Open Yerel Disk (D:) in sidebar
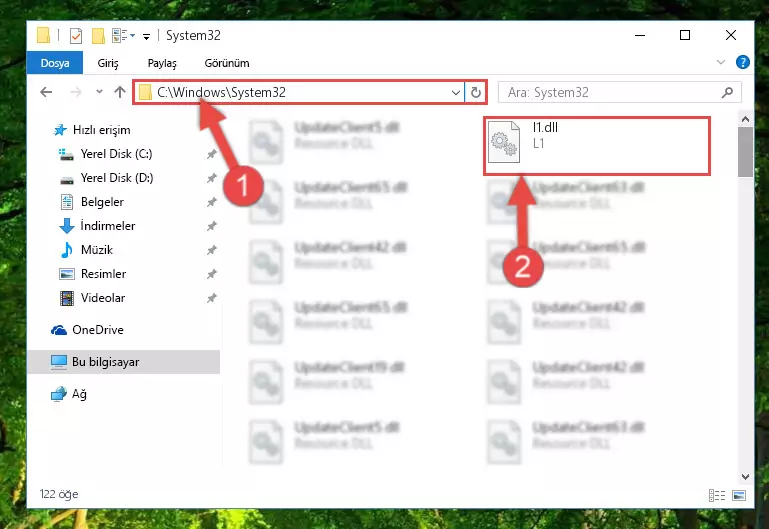Viewport: 769px width, 529px height. point(117,178)
